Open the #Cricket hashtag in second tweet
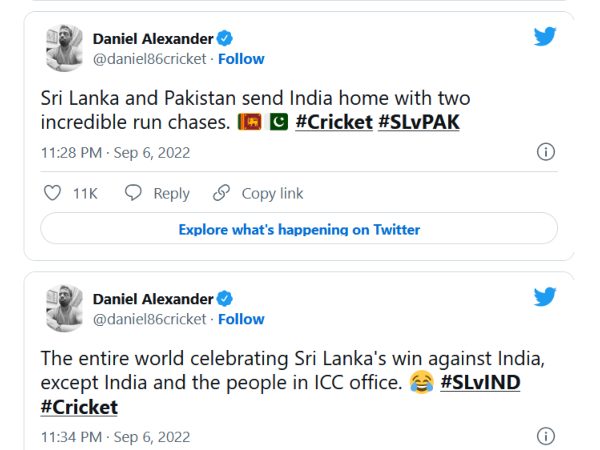 coord(79,407)
